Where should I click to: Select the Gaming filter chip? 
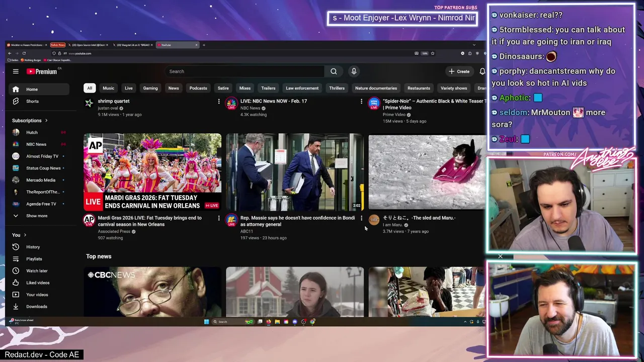tap(150, 88)
